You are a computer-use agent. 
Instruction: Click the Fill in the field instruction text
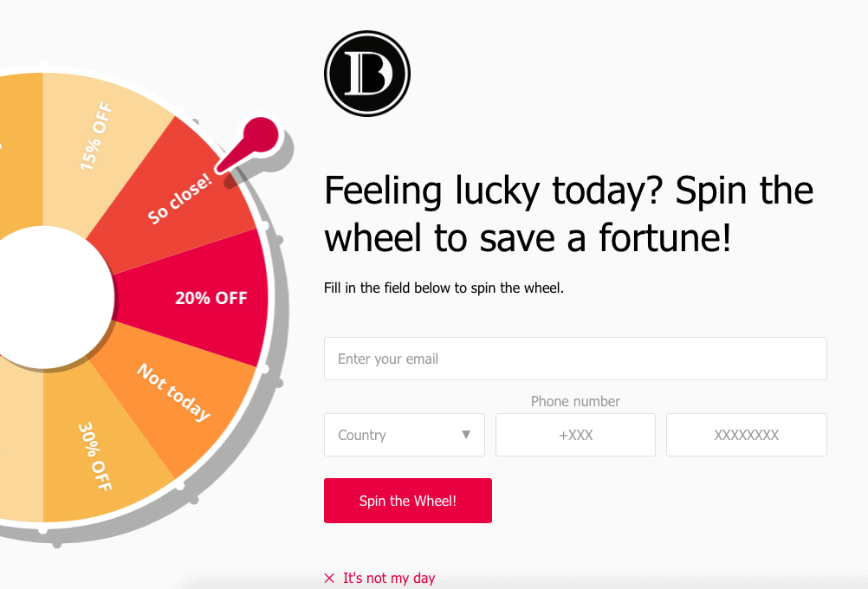[444, 288]
